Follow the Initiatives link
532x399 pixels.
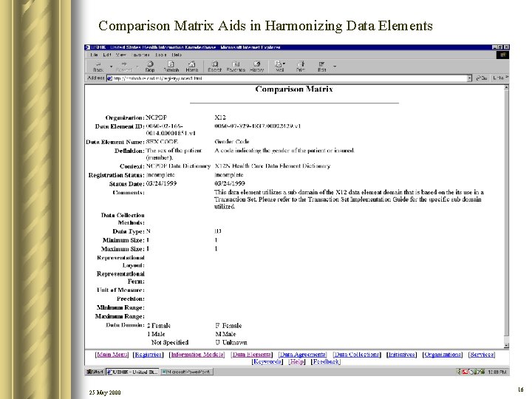[x=402, y=355]
